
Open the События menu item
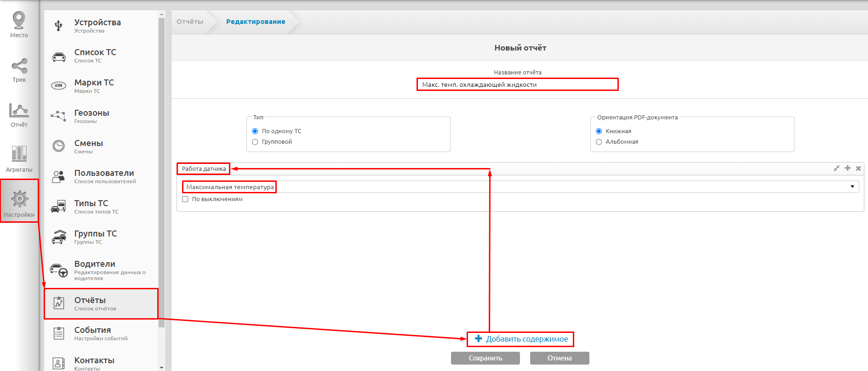click(x=101, y=333)
